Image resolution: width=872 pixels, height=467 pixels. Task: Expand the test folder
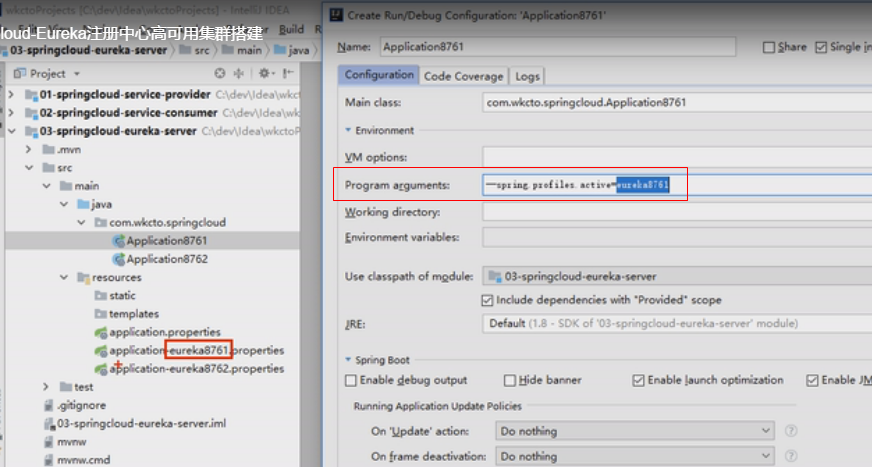(x=47, y=386)
